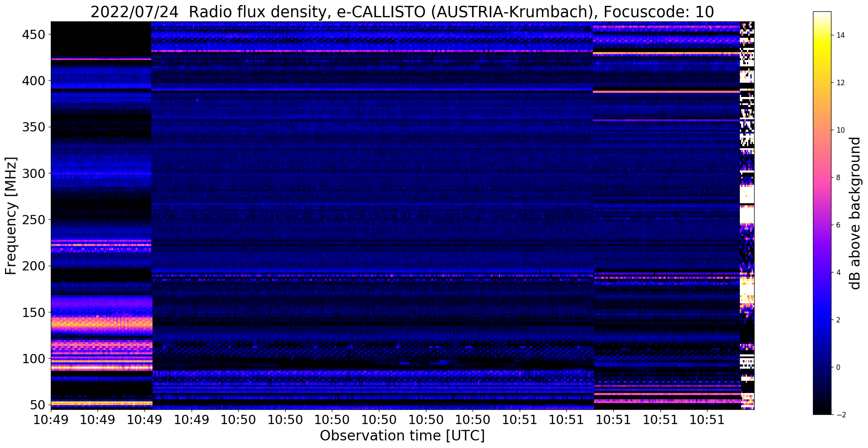Click the 300 frequency tick label

point(33,173)
